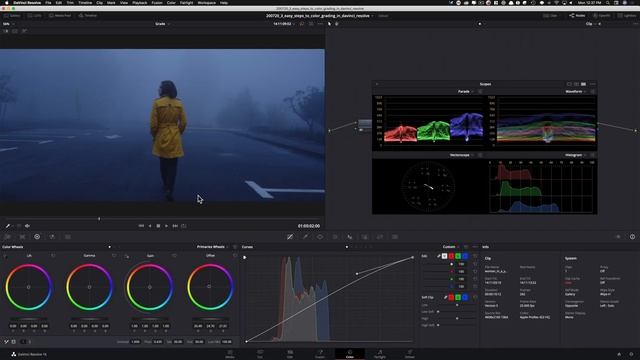Viewport: 640px width, 360px height.
Task: Toggle the Gallery panel button
Action: 12,16
